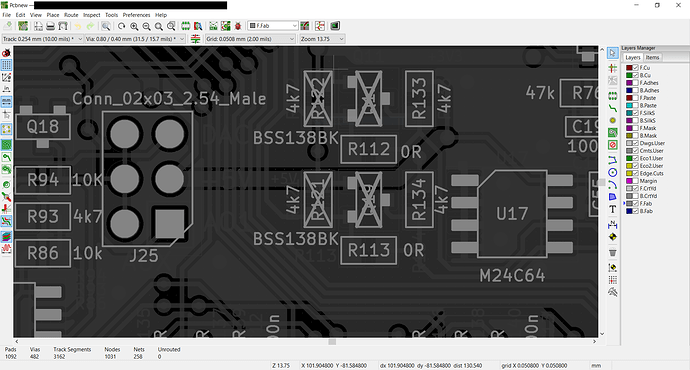The height and width of the screenshot is (370, 690).
Task: Uncheck the Edge.Cuts layer checkbox
Action: (635, 173)
